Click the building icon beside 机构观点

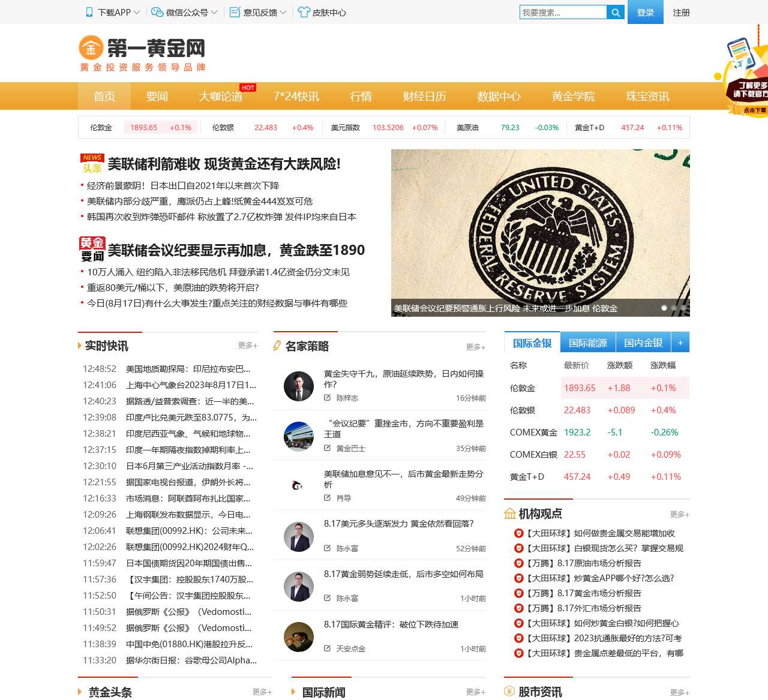click(x=510, y=513)
